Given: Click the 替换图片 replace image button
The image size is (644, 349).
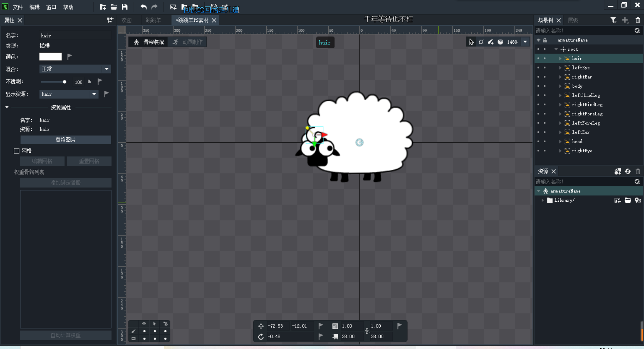Looking at the screenshot, I should [65, 140].
